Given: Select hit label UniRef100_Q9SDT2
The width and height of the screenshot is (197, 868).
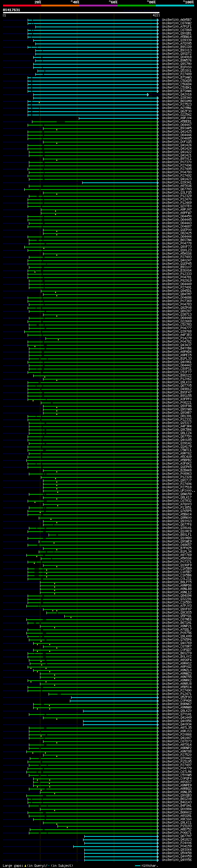Looking at the screenshot, I should pos(176,54).
